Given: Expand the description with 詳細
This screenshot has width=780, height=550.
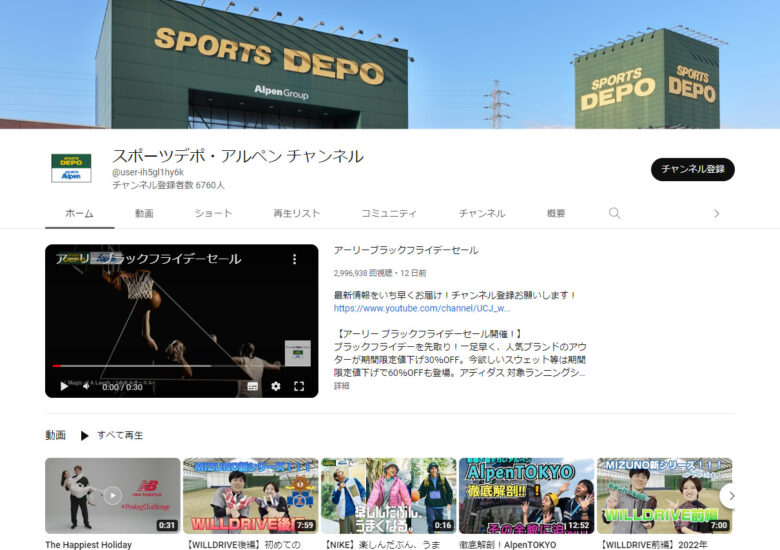Looking at the screenshot, I should point(341,385).
